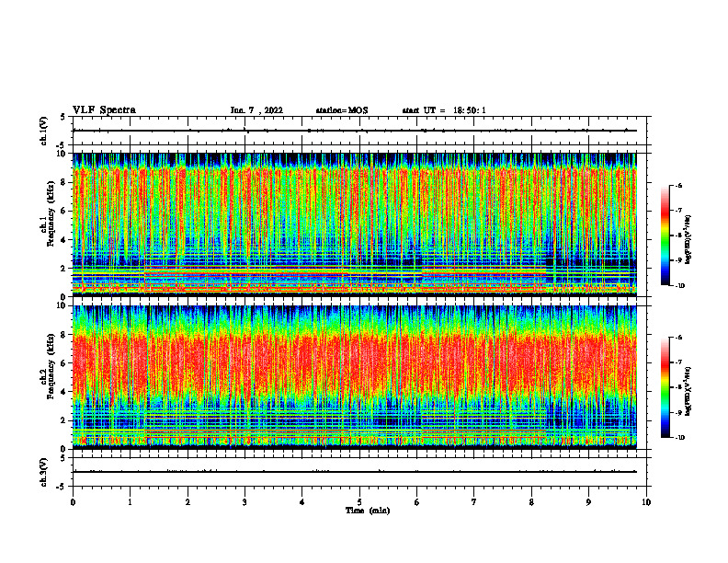The width and height of the screenshot is (728, 563).
Task: Click the 8 minute tick label
Action: (531, 502)
